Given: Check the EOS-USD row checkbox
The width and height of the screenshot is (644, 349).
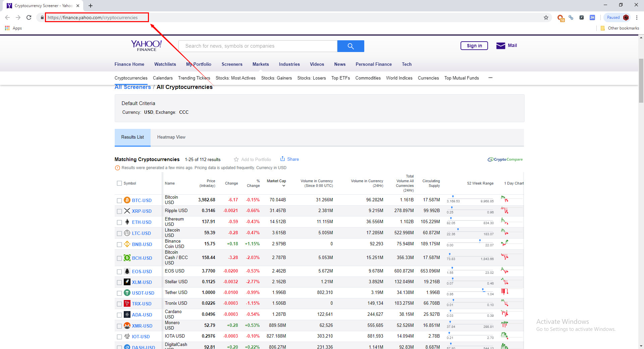Looking at the screenshot, I should (x=119, y=271).
